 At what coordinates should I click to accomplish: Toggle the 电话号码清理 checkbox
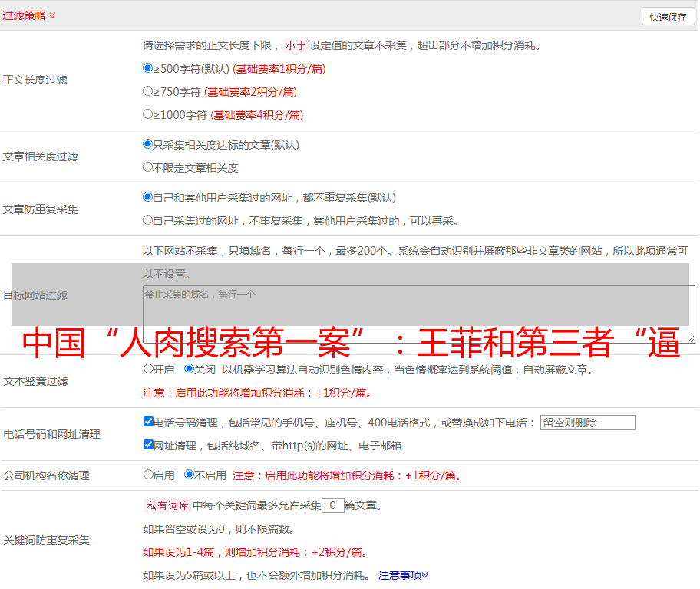coord(148,422)
